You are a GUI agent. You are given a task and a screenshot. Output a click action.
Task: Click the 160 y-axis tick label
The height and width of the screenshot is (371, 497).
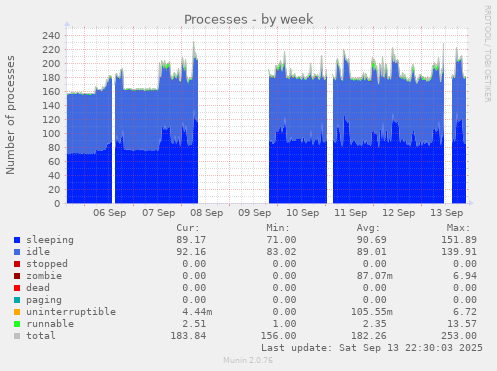pyautogui.click(x=51, y=92)
